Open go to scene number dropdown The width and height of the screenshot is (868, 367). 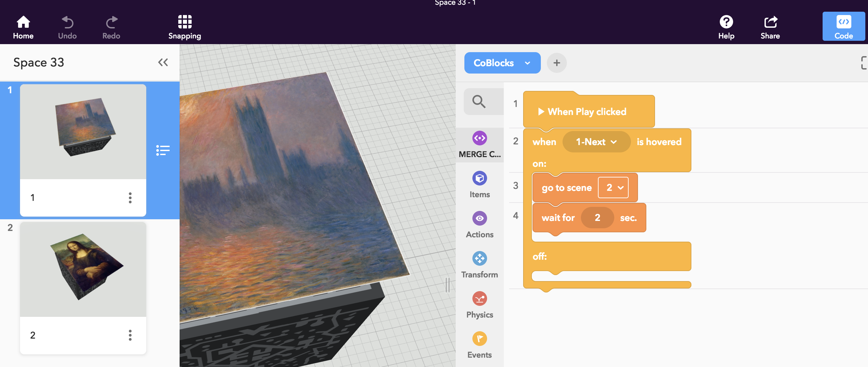click(x=613, y=188)
